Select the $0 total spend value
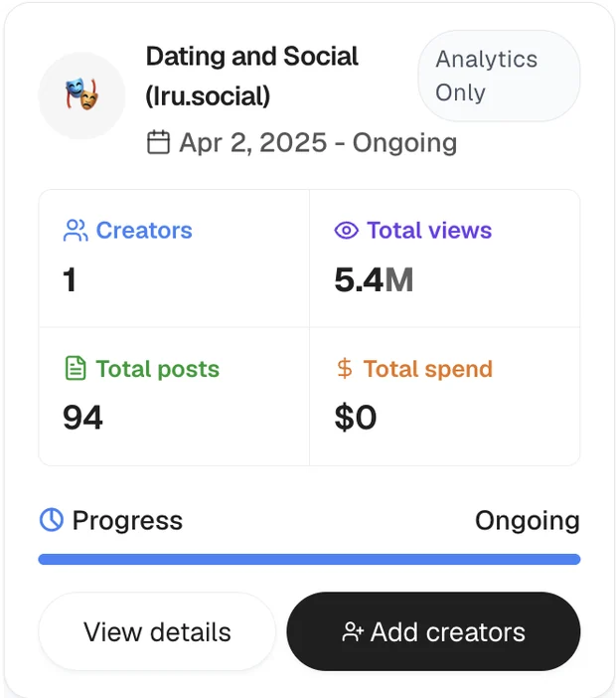 [x=356, y=418]
